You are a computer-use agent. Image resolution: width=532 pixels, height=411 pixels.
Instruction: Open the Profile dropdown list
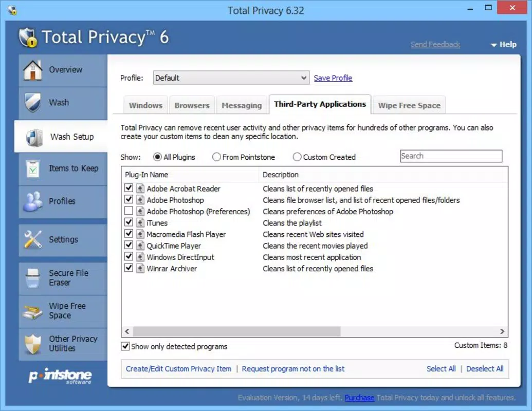coord(231,78)
